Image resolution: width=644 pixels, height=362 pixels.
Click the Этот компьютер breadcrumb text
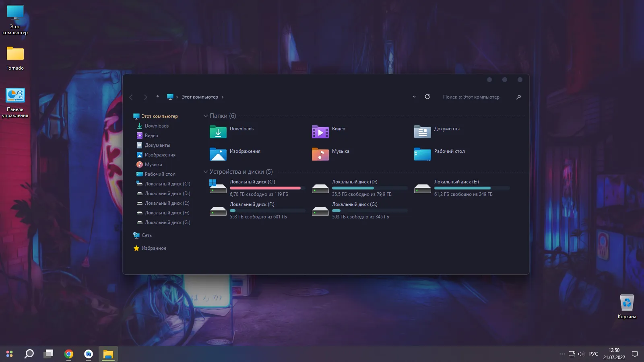(x=200, y=97)
